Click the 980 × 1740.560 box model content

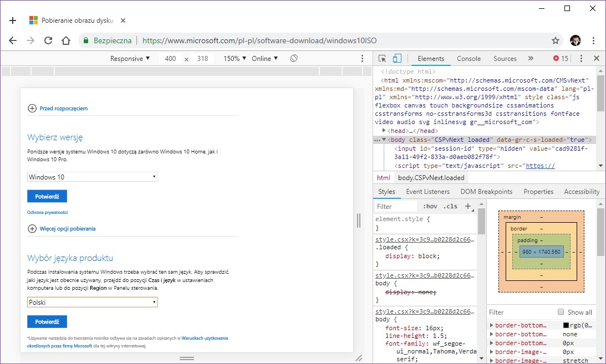click(x=541, y=252)
